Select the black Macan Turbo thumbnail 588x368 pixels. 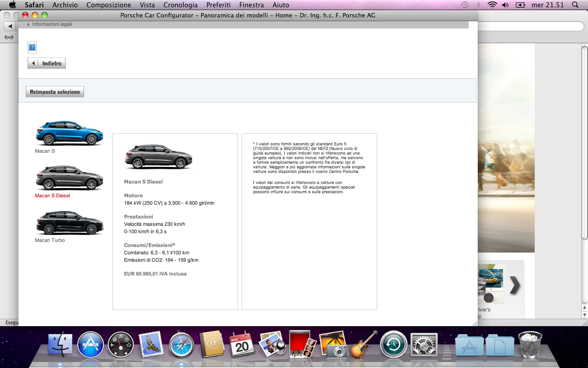click(69, 222)
